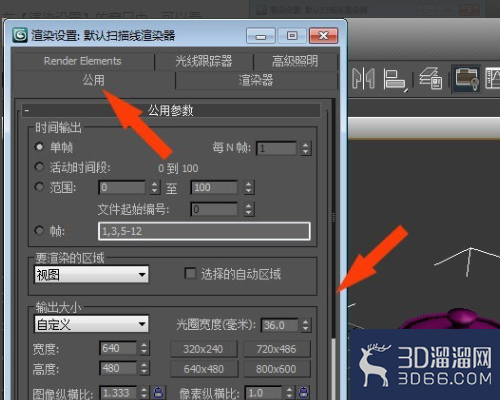The width and height of the screenshot is (500, 400).
Task: Enable the 选择的自动区域 checkbox
Action: (190, 273)
